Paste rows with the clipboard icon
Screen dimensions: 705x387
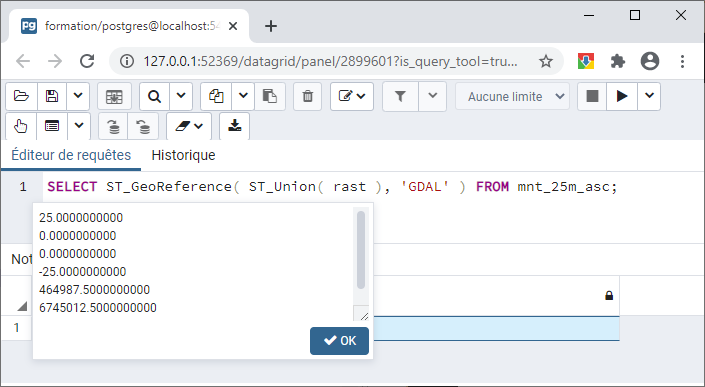click(270, 96)
